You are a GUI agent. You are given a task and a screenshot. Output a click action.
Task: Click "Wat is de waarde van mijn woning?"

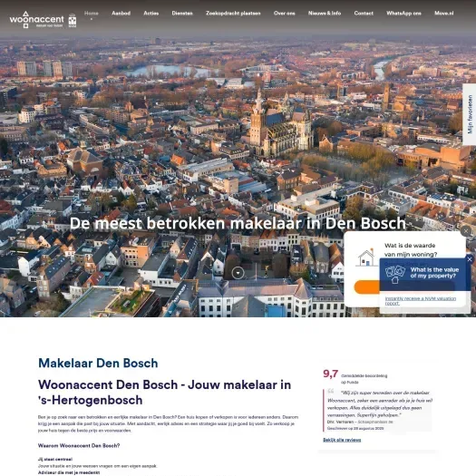[x=411, y=249]
